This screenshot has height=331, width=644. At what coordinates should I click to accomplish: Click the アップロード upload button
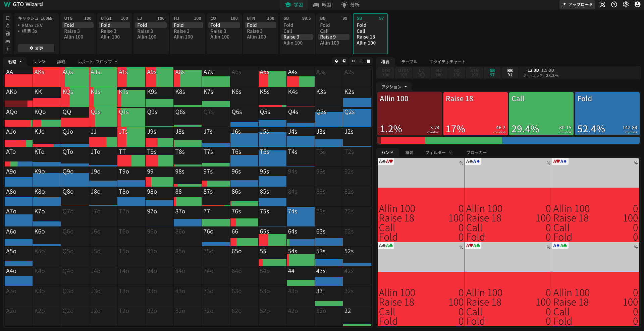tap(577, 4)
